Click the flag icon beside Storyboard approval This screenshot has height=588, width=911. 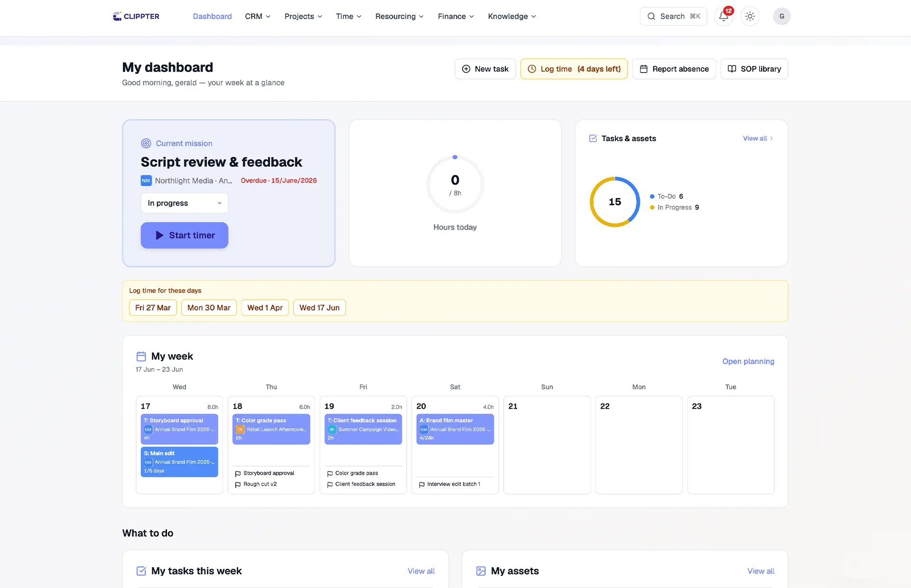[x=238, y=473]
